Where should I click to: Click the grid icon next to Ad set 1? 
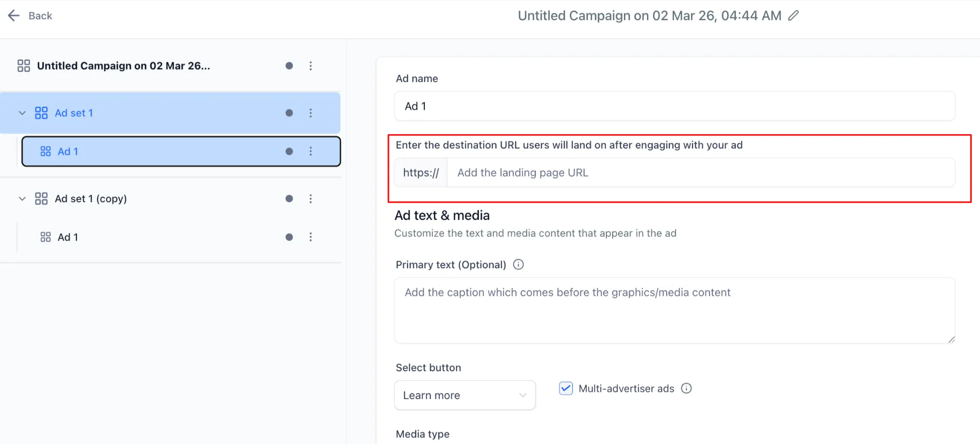(x=41, y=113)
